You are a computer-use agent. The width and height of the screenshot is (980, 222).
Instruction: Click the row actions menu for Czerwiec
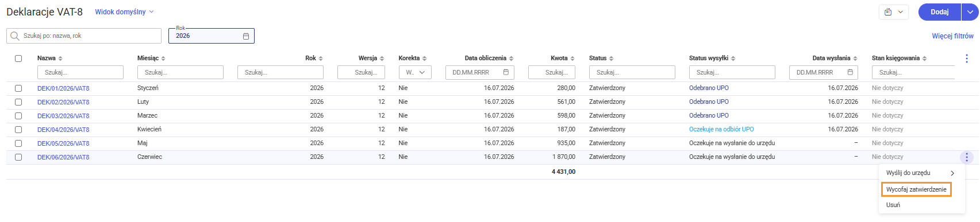(967, 157)
